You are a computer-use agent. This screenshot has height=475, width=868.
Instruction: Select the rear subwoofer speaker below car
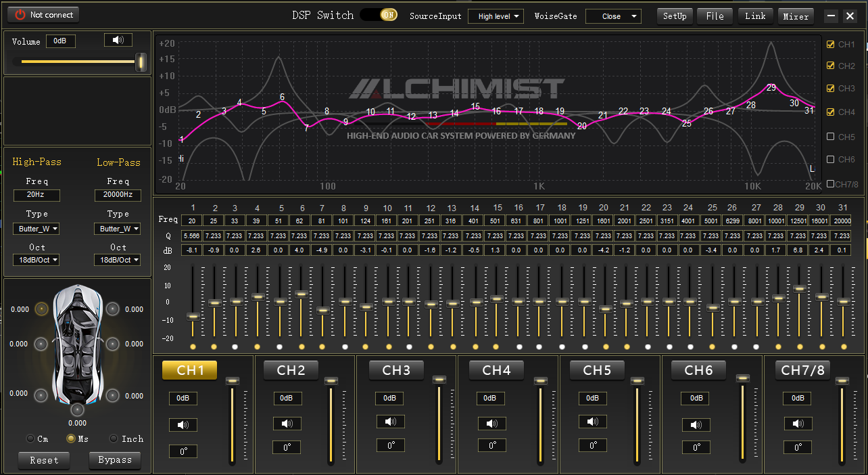pos(78,409)
